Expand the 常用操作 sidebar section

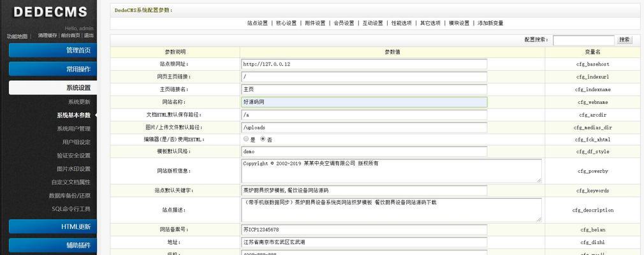[52, 69]
